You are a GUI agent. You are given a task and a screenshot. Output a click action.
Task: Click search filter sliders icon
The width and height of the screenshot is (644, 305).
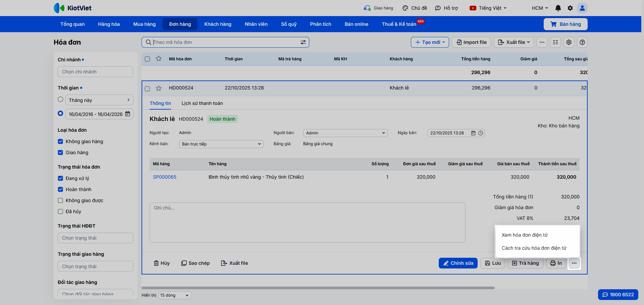(x=303, y=42)
